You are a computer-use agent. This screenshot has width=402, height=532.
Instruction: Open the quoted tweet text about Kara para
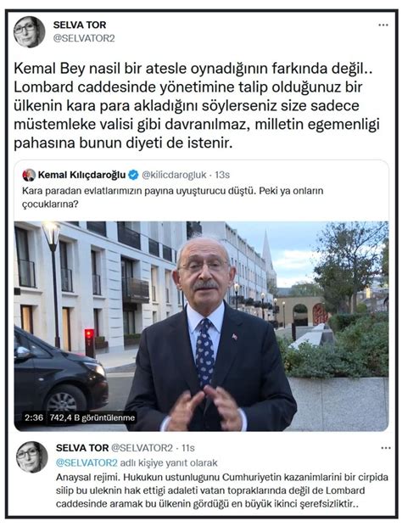[173, 198]
